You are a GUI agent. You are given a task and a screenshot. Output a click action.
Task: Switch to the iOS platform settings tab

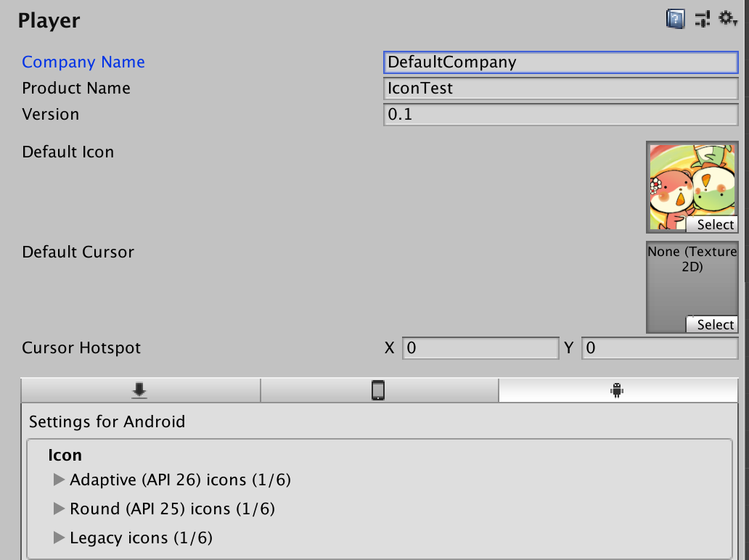tap(379, 390)
